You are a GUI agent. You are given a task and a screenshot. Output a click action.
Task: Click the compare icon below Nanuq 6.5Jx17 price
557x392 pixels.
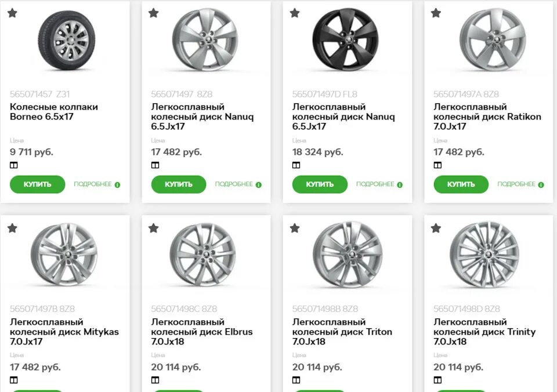pos(154,165)
